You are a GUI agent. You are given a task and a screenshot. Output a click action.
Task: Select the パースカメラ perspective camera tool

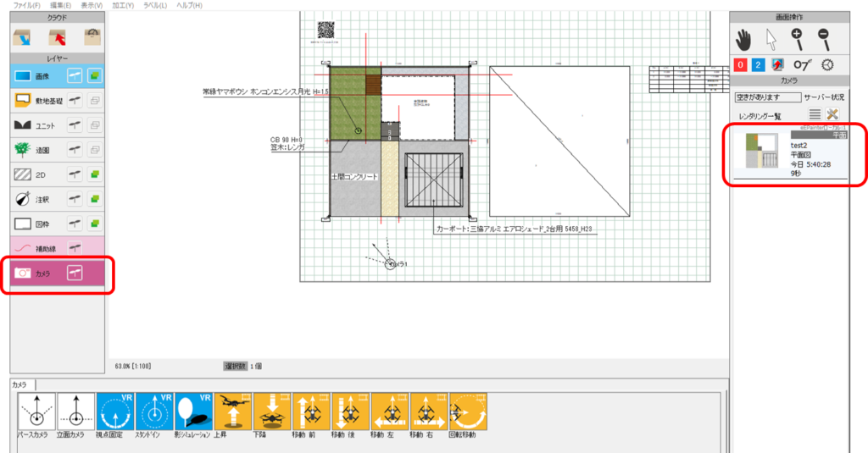coord(36,412)
